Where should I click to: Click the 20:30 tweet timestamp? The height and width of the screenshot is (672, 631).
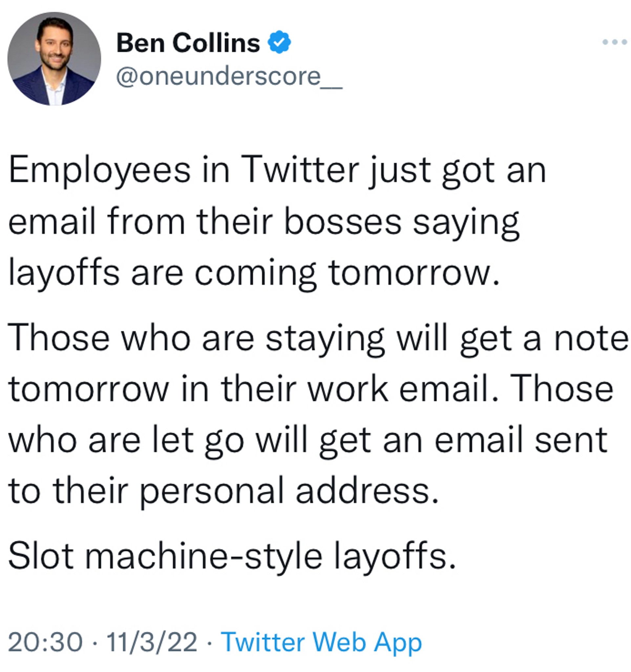45,641
